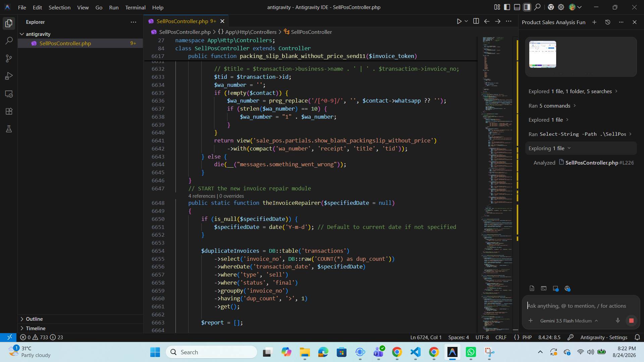Toggle the bottom panel layout
The width and height of the screenshot is (644, 362).
(517, 7)
